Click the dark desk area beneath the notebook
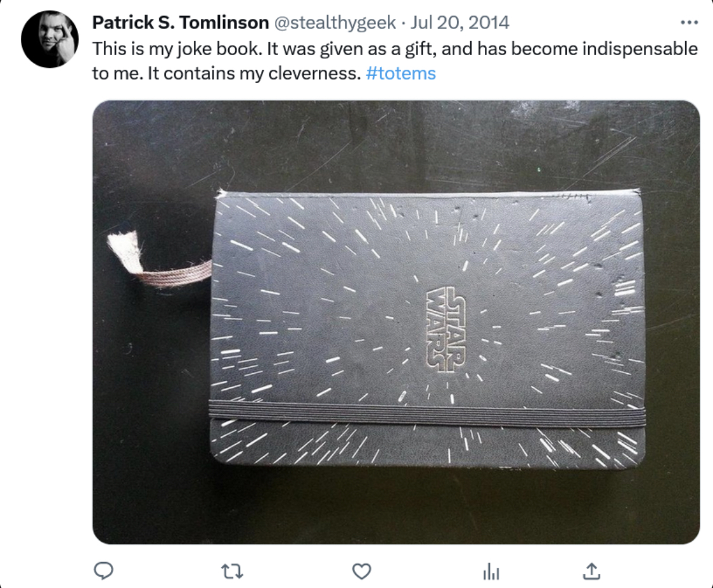This screenshot has width=713, height=588. pos(396,505)
